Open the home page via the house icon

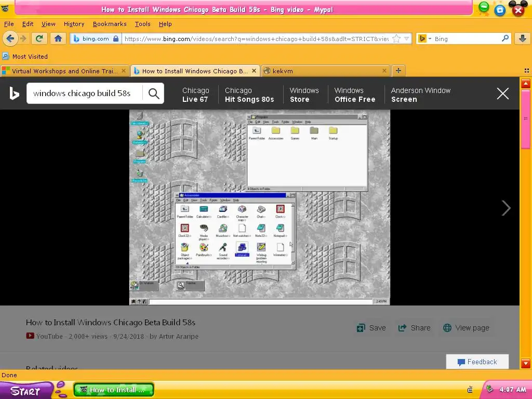[x=58, y=38]
